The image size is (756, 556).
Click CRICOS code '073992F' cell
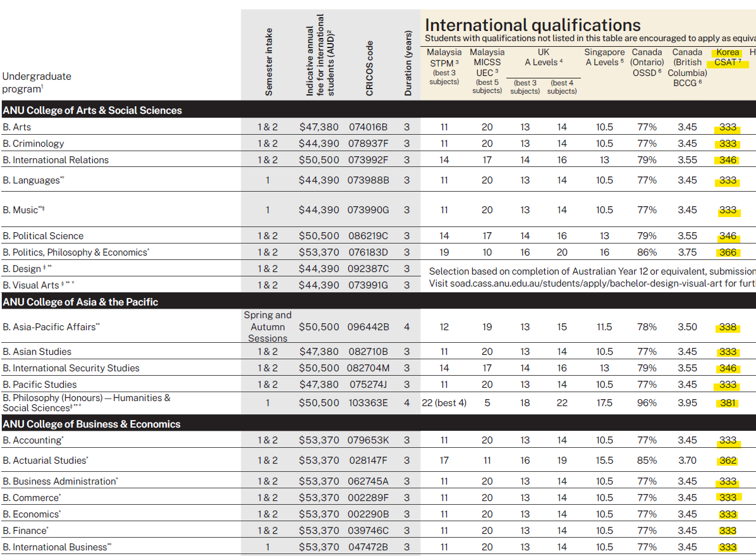[x=369, y=160]
